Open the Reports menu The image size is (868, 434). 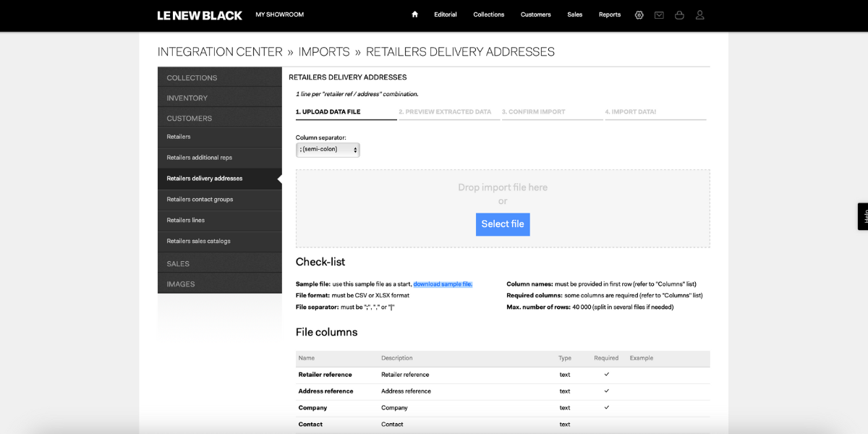tap(610, 14)
